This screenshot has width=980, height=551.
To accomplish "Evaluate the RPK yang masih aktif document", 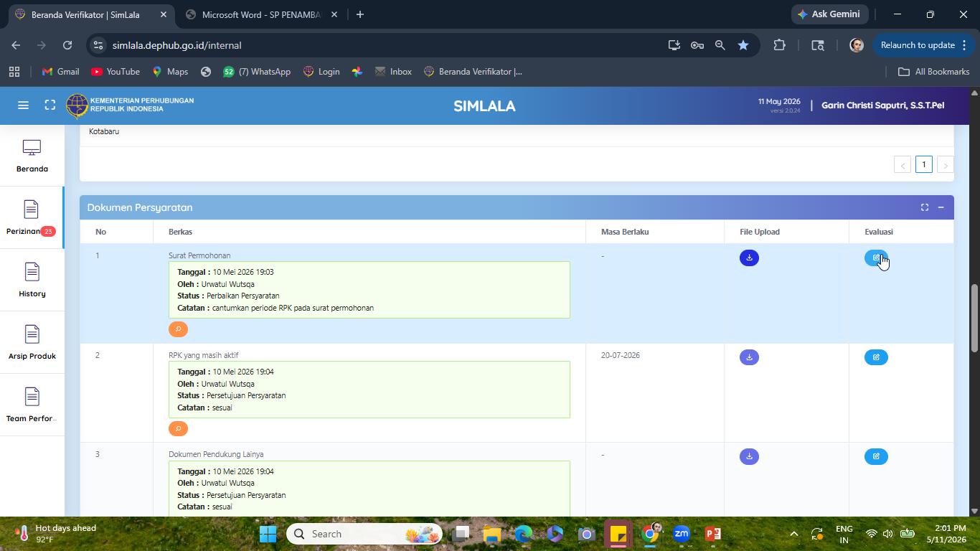I will tap(876, 357).
